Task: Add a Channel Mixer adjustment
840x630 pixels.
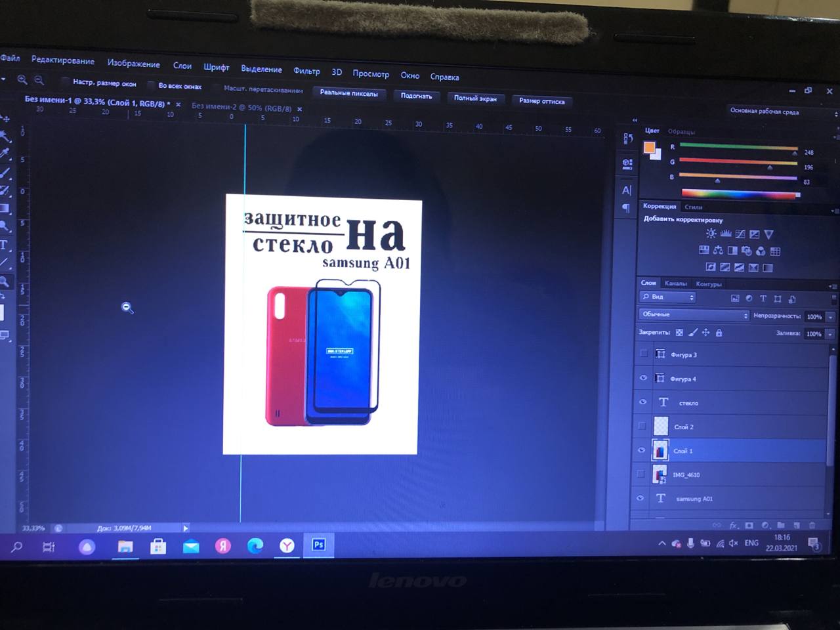Action: click(761, 251)
